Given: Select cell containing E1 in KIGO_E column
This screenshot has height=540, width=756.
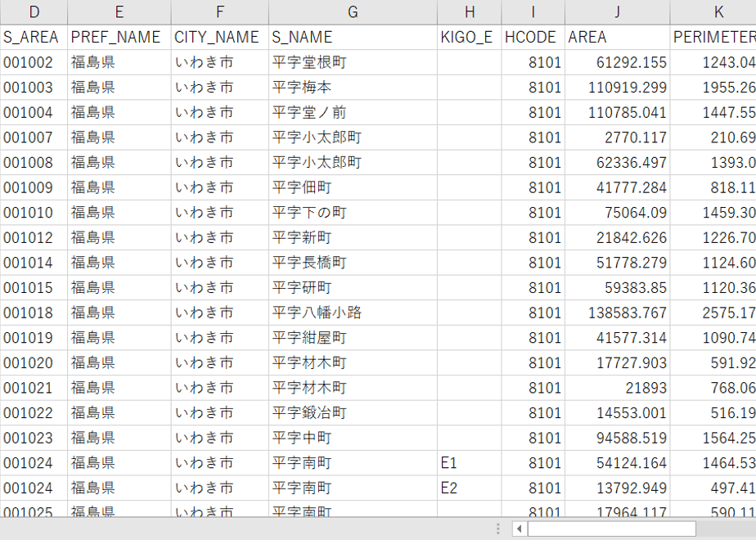Looking at the screenshot, I should [469, 463].
